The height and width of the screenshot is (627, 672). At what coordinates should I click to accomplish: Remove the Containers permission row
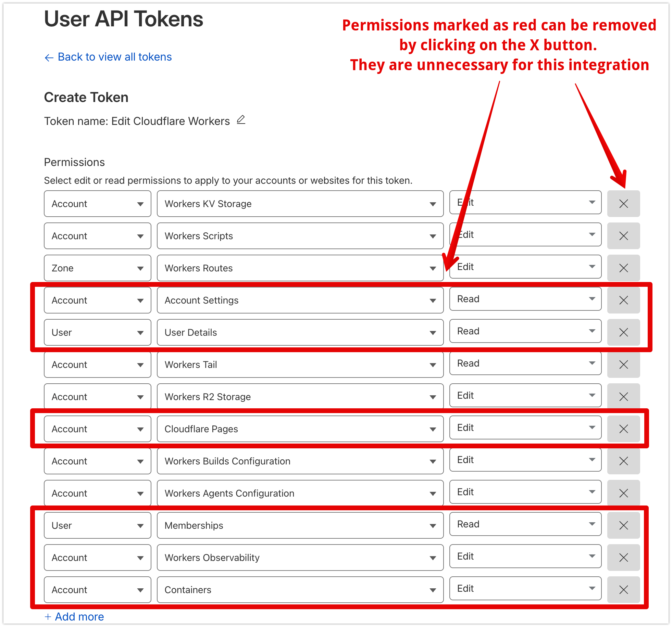point(623,589)
